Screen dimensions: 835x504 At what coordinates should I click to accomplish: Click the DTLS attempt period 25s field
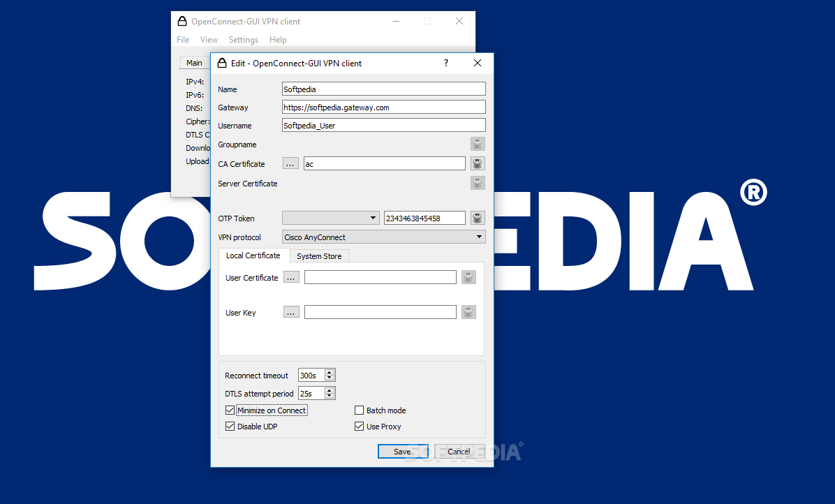click(x=311, y=393)
